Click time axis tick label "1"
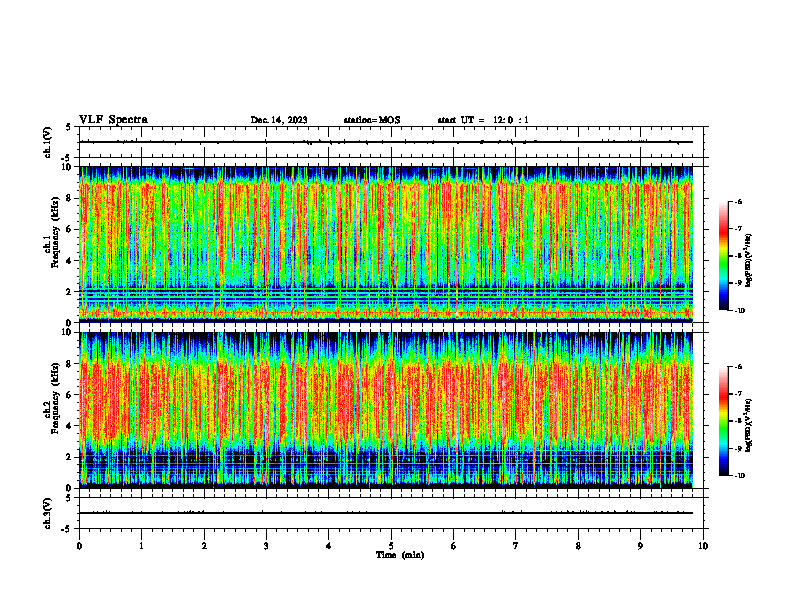Image resolution: width=792 pixels, height=612 pixels. [141, 546]
